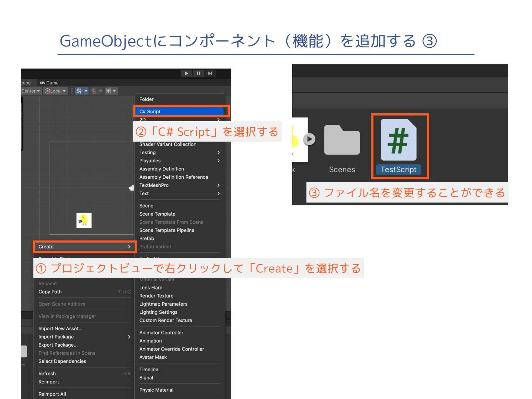Expand the Create submenu
Image resolution: width=532 pixels, height=399 pixels.
(x=85, y=247)
